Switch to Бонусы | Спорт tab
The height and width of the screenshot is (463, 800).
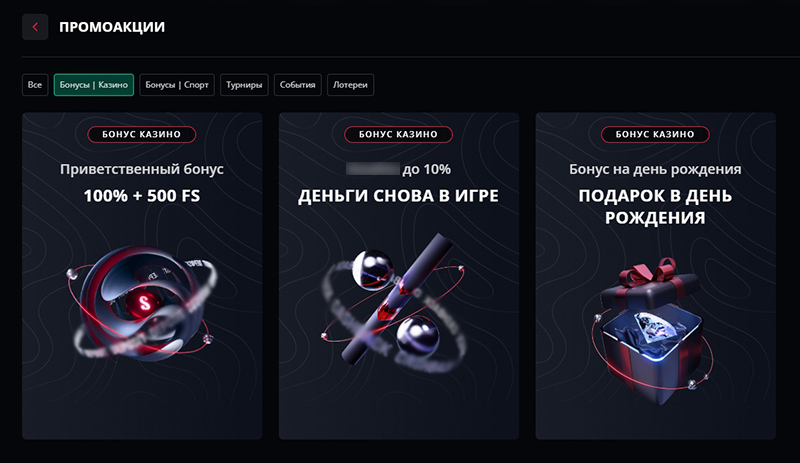[177, 85]
